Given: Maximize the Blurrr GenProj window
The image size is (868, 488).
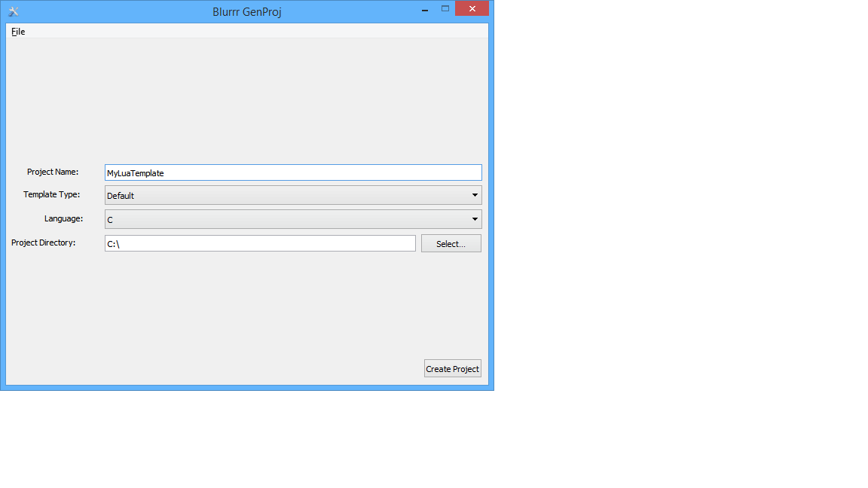Looking at the screenshot, I should tap(445, 9).
